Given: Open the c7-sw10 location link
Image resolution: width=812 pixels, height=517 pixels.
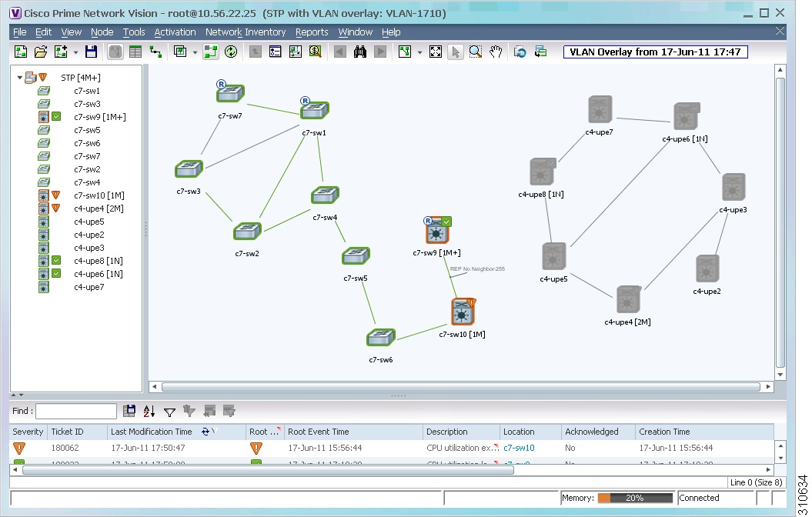Looking at the screenshot, I should pos(519,448).
